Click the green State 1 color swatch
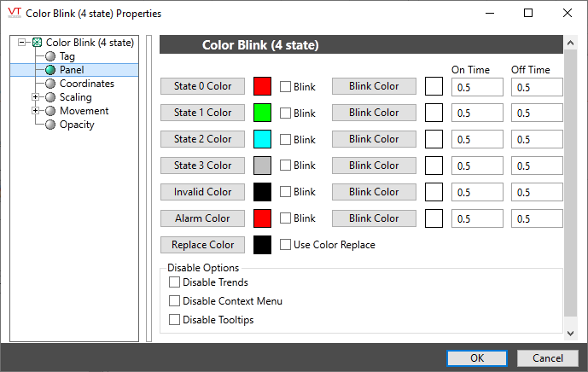 (263, 113)
